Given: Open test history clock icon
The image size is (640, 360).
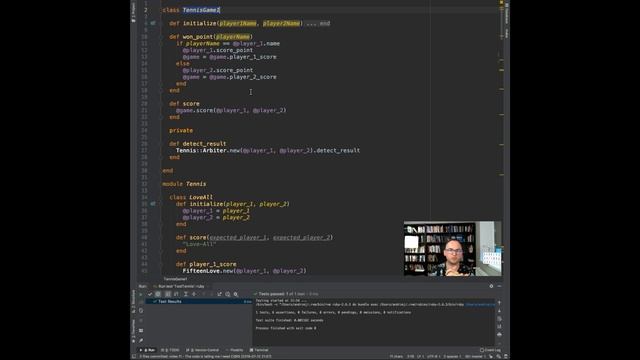Looking at the screenshot, I should 227,294.
